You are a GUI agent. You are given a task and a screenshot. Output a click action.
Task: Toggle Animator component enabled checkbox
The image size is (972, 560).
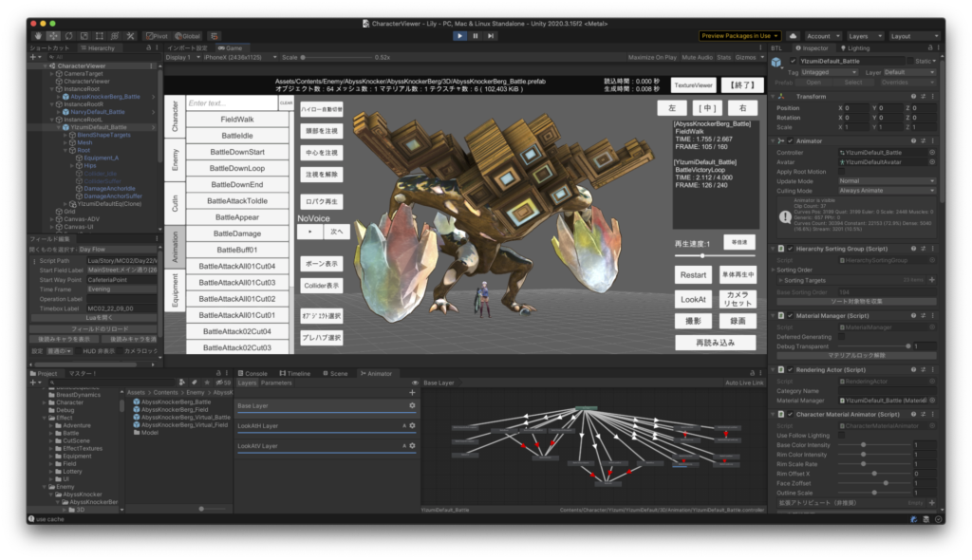coord(791,141)
